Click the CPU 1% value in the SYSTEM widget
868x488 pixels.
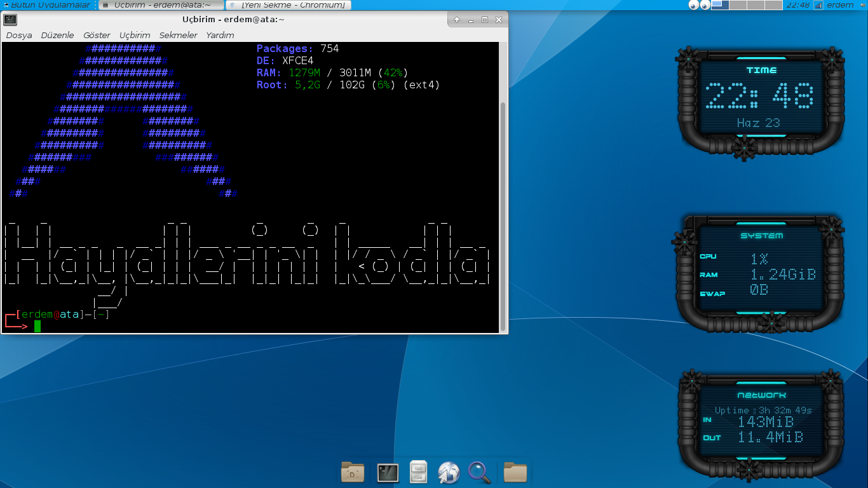[759, 259]
